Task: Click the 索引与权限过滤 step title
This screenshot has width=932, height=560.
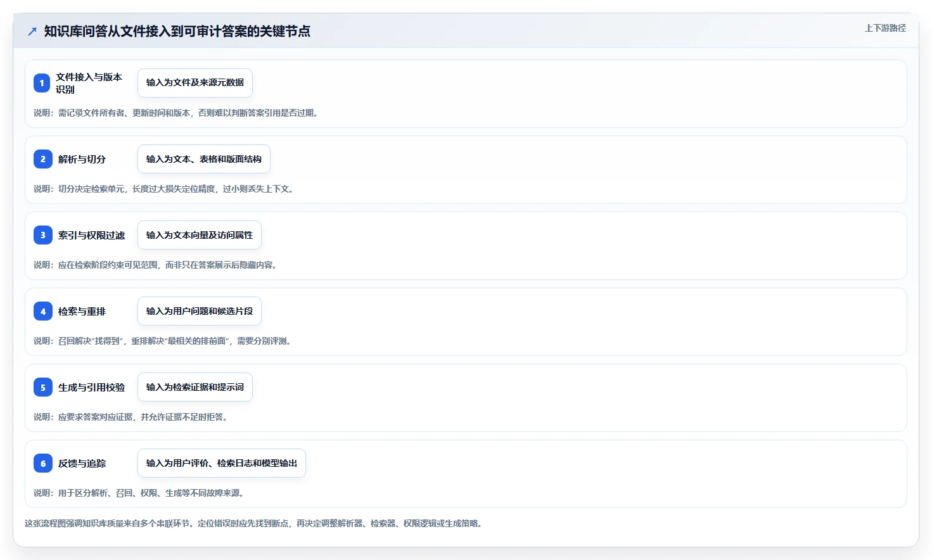Action: coord(91,235)
